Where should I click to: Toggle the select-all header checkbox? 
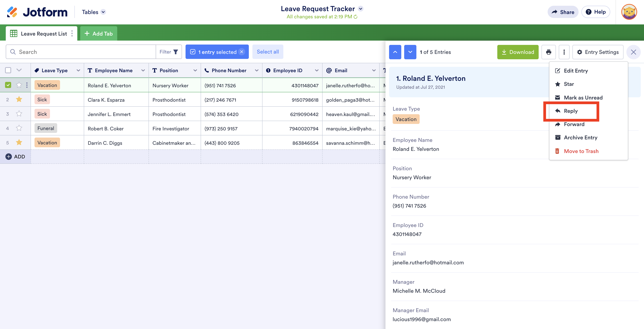(x=8, y=70)
